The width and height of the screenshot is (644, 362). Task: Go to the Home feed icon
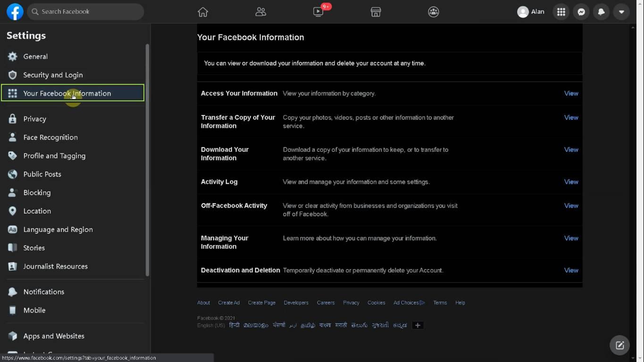203,12
